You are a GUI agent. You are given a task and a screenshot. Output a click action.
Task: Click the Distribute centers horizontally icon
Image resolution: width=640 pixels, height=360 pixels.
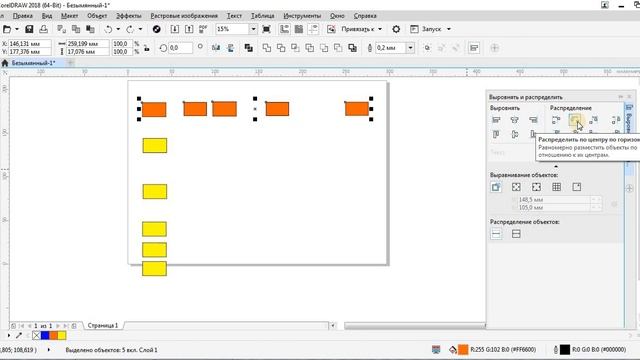coord(575,120)
